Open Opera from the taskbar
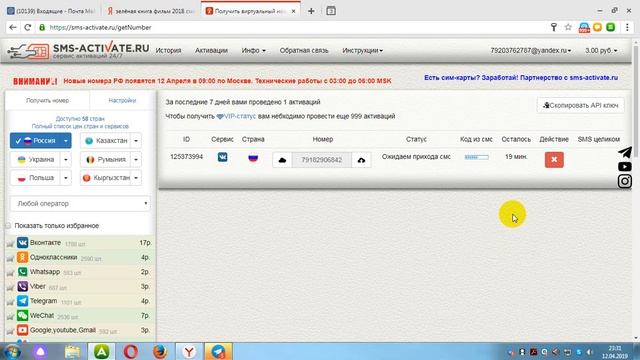The height and width of the screenshot is (360, 640). (131, 351)
